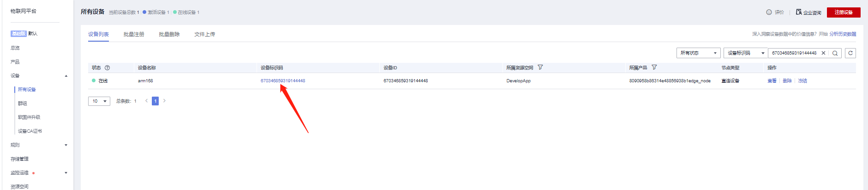
Task: Expand the 规则 sidebar section
Action: coord(66,145)
